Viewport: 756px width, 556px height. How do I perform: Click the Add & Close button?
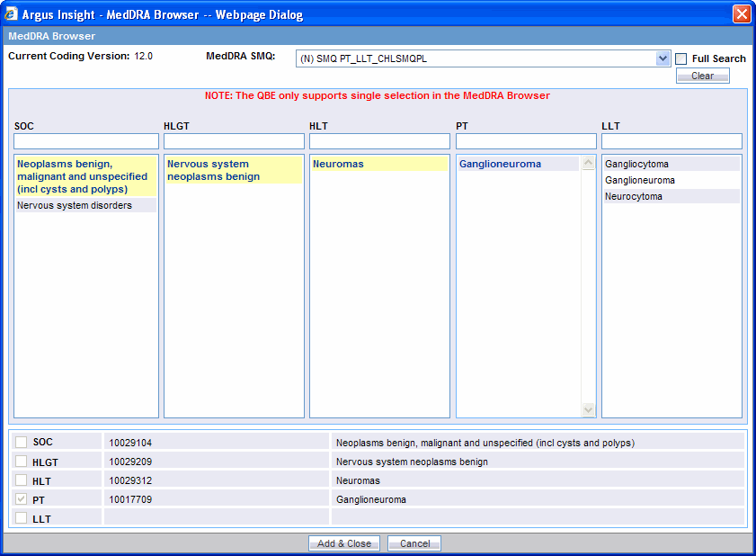(343, 543)
